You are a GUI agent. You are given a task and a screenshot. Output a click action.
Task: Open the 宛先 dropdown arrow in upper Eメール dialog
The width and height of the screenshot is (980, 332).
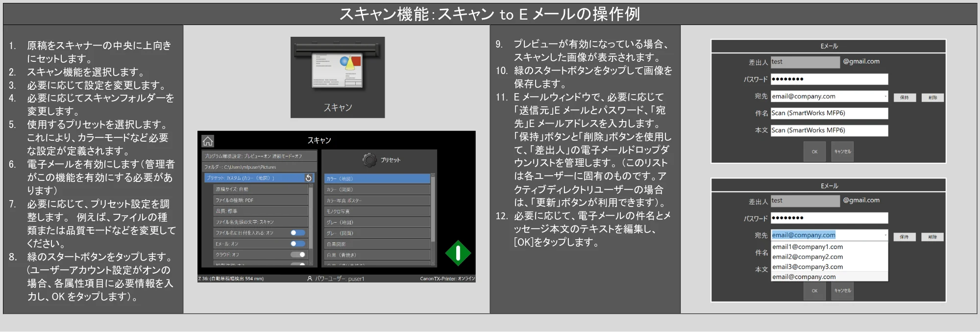click(x=885, y=97)
